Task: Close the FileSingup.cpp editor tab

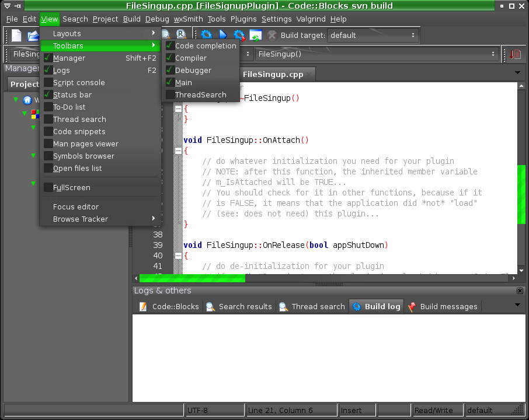Action: (x=309, y=75)
